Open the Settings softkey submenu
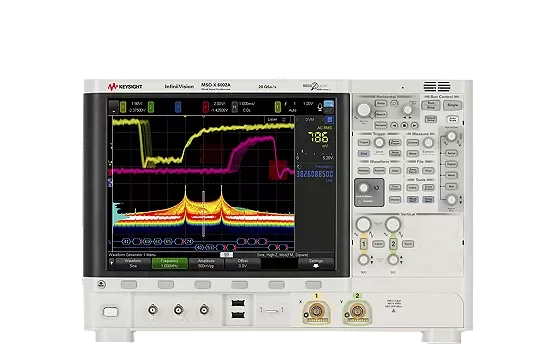Screen dimensions: 555x363 tap(316, 263)
